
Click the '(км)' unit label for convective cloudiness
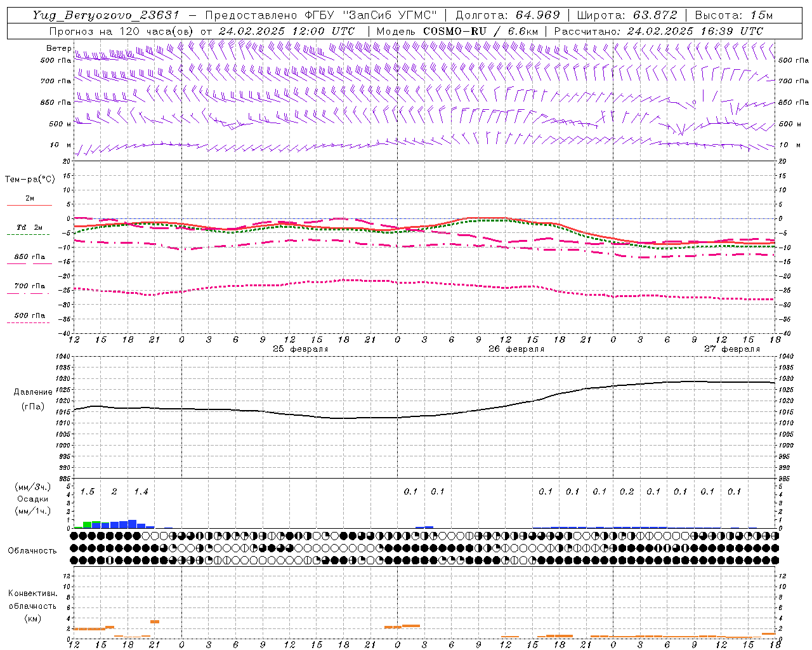(x=32, y=618)
